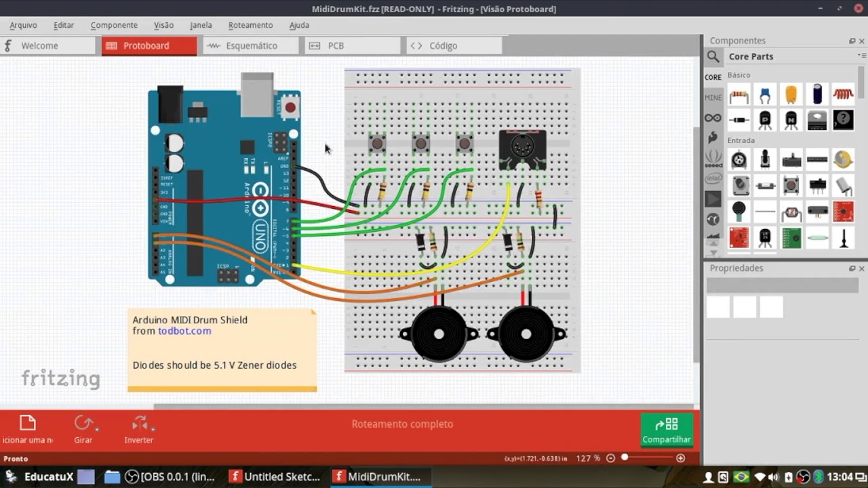Screen dimensions: 868x488
Task: Switch to the CORE parts bin
Action: pos(713,77)
